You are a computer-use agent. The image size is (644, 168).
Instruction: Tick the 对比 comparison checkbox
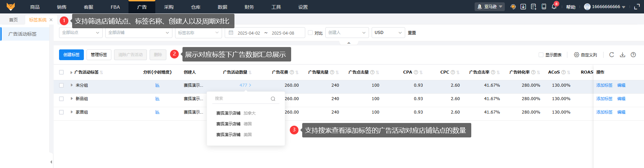(x=310, y=33)
